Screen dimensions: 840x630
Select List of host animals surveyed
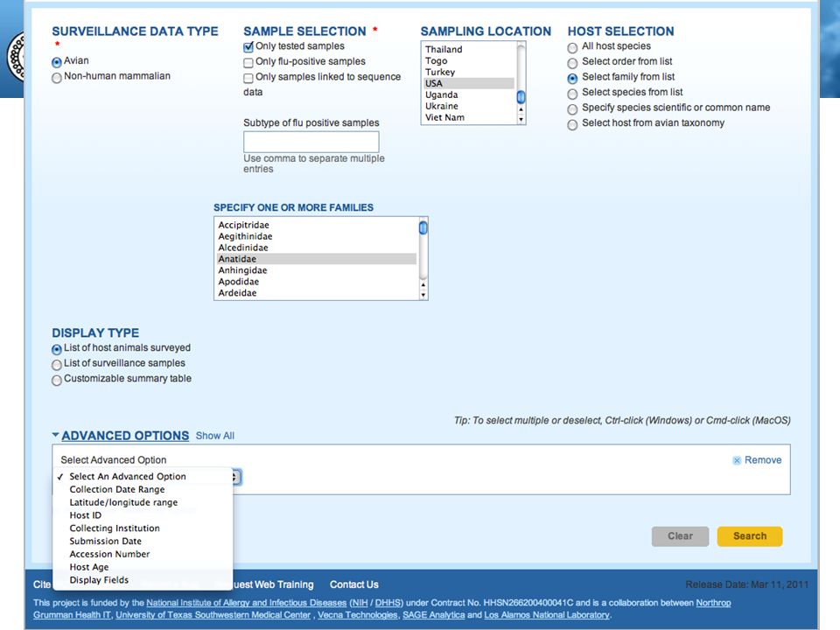(x=57, y=349)
